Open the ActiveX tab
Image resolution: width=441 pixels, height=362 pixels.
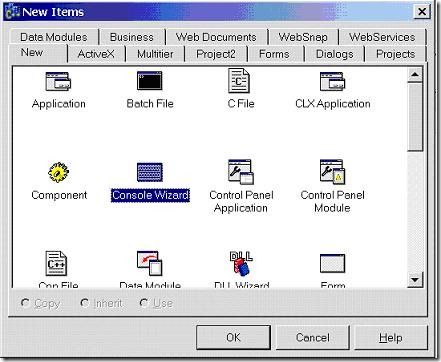tap(96, 54)
